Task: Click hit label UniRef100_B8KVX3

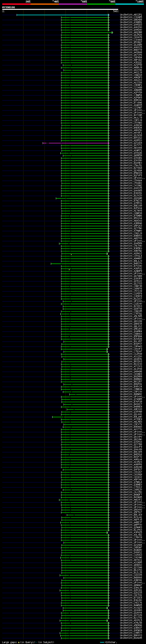Action: (131, 635)
